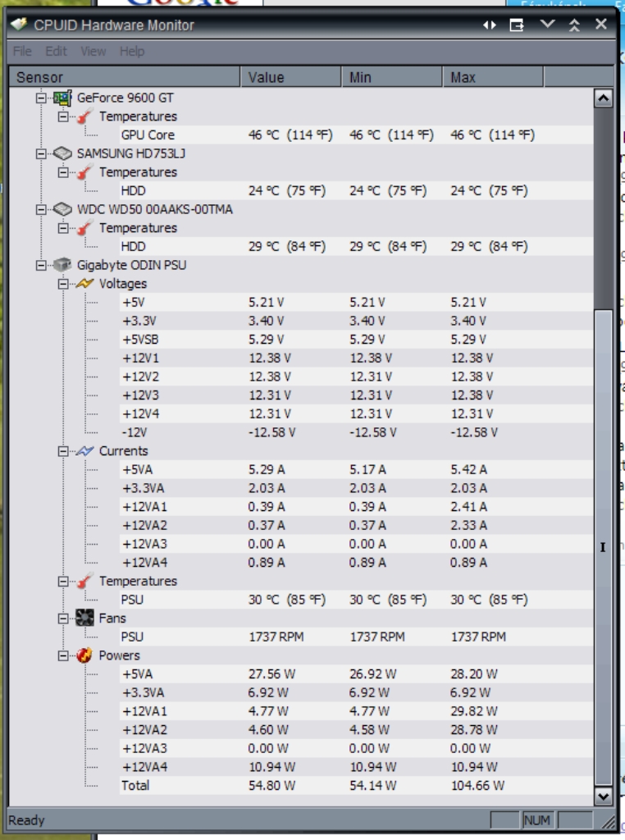Click the window resize grip corner
Image resolution: width=625 pixels, height=840 pixels.
(x=607, y=821)
